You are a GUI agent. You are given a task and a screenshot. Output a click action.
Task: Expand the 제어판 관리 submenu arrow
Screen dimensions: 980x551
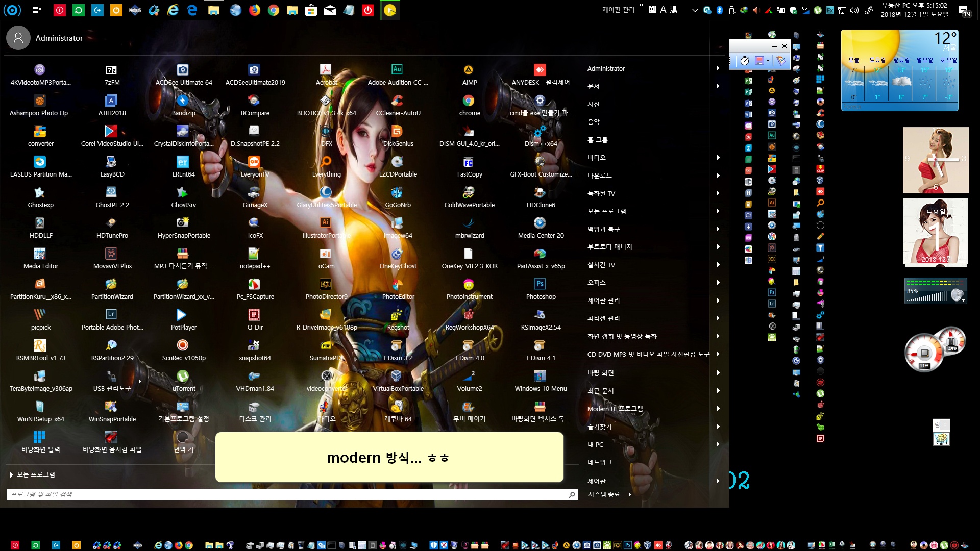[718, 300]
